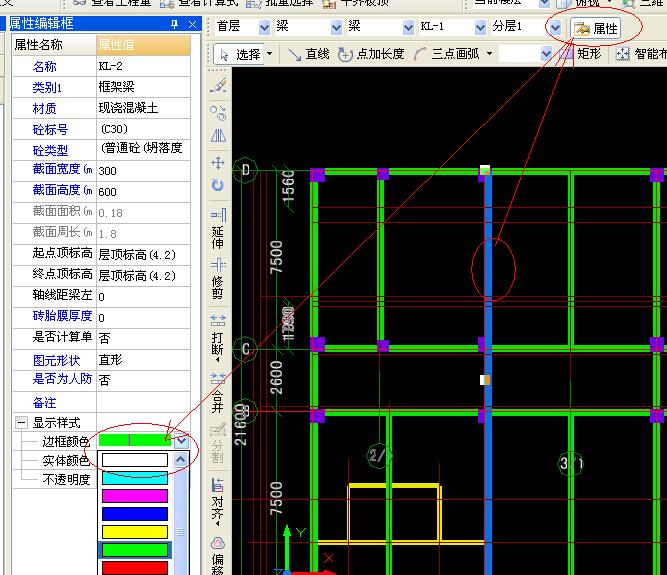Click the 属性 (Properties) toolbar button

[595, 28]
